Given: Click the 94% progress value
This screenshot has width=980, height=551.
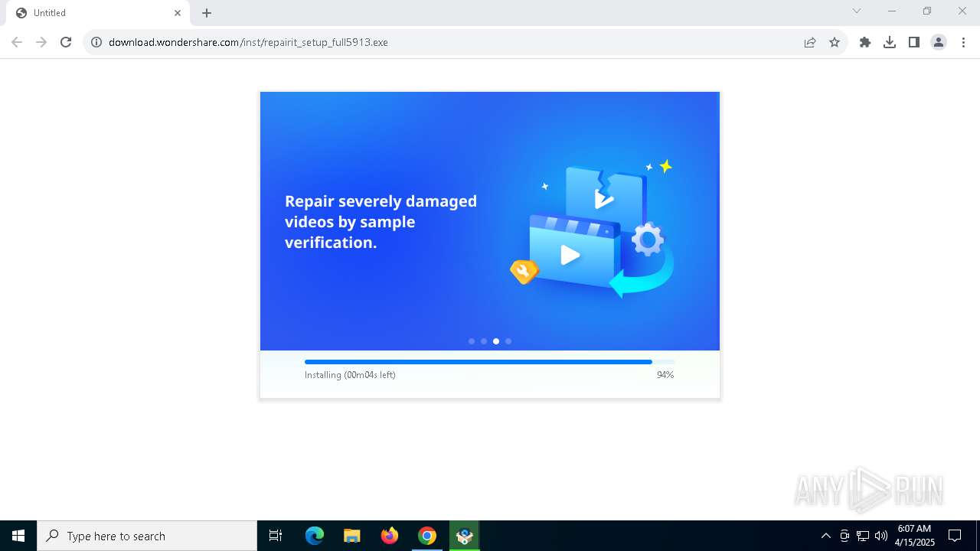Looking at the screenshot, I should click(665, 375).
